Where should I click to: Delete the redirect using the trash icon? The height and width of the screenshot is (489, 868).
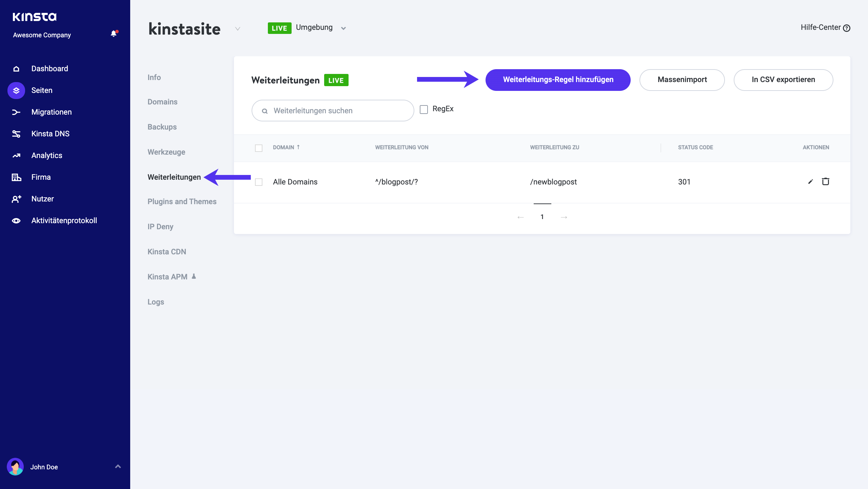coord(826,182)
